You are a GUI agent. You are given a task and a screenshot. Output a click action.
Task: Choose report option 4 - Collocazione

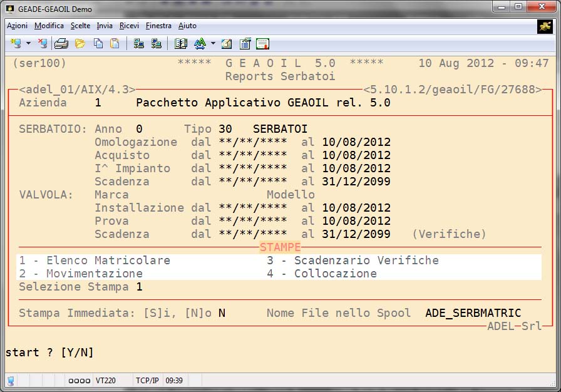coord(322,274)
